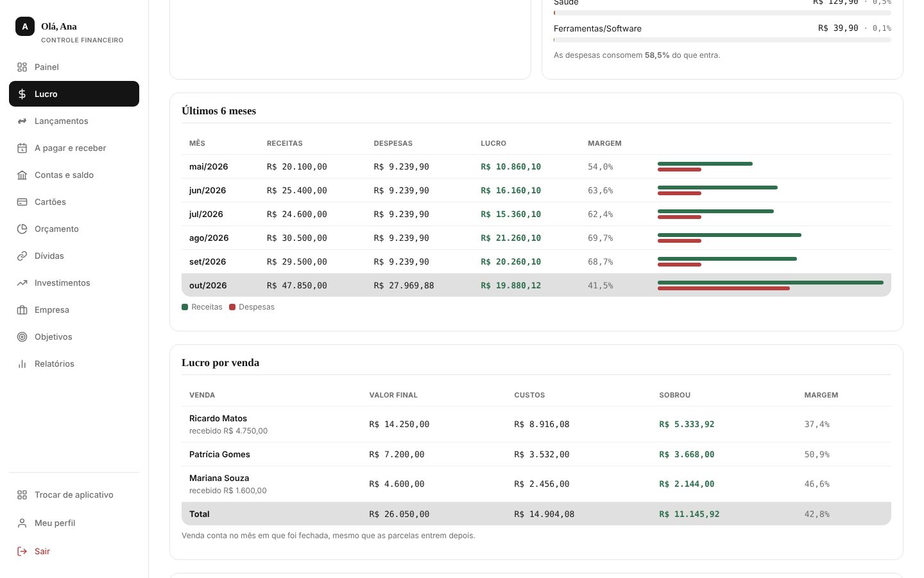
Task: Select the out/2026 highlighted table row
Action: coord(536,285)
